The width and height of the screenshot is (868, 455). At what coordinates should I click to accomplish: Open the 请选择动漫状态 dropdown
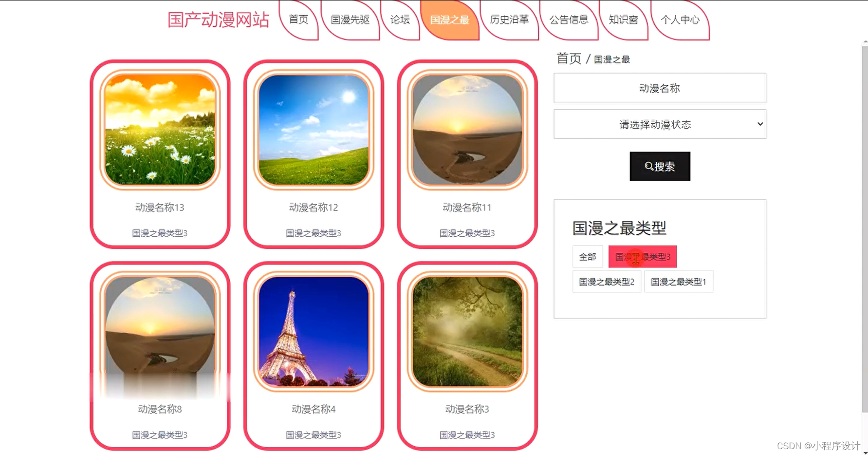coord(660,124)
